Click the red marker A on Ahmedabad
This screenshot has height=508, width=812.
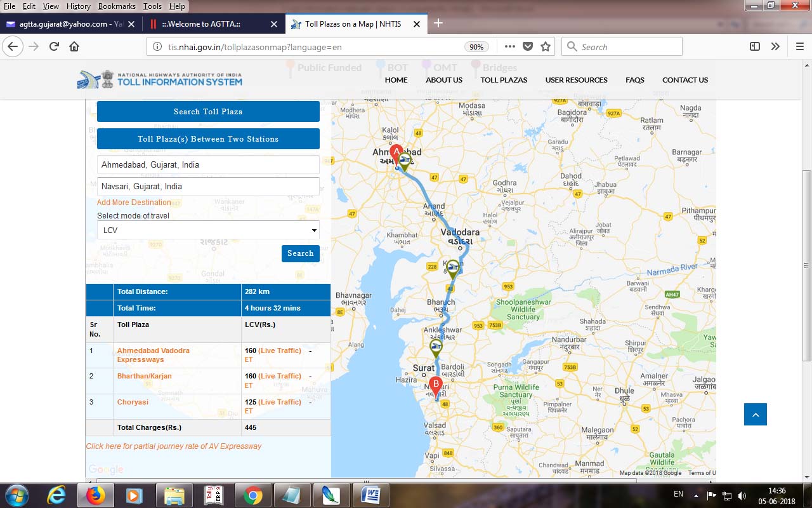coord(396,154)
